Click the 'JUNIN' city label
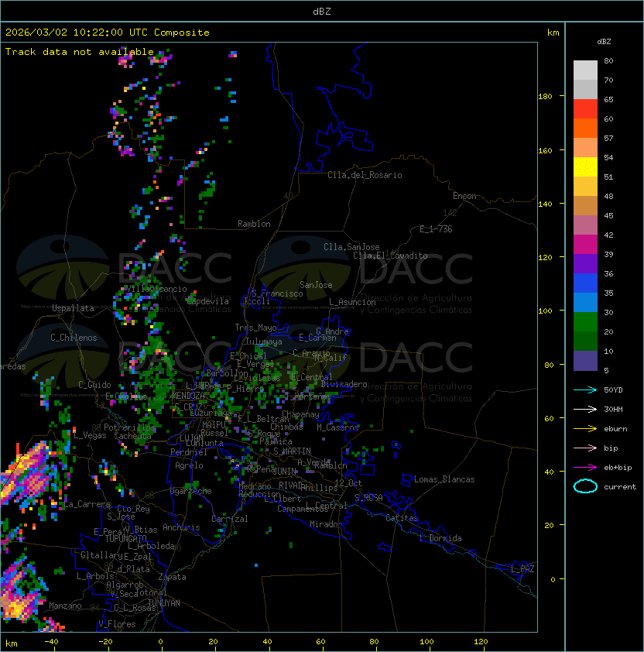This screenshot has height=652, width=644. [285, 471]
